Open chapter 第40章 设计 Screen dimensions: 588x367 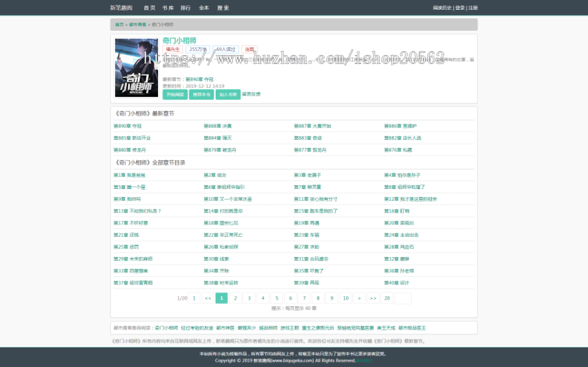coord(397,283)
